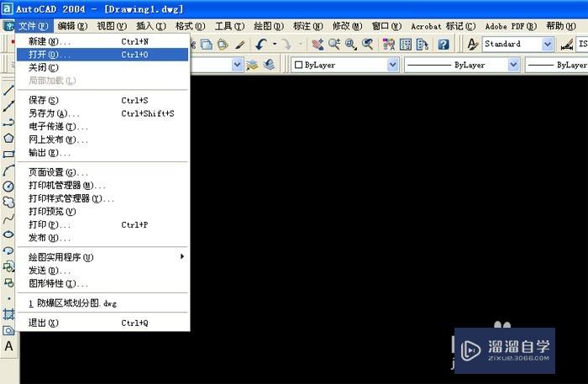
Task: Select the Circle tool
Action: coord(8,186)
